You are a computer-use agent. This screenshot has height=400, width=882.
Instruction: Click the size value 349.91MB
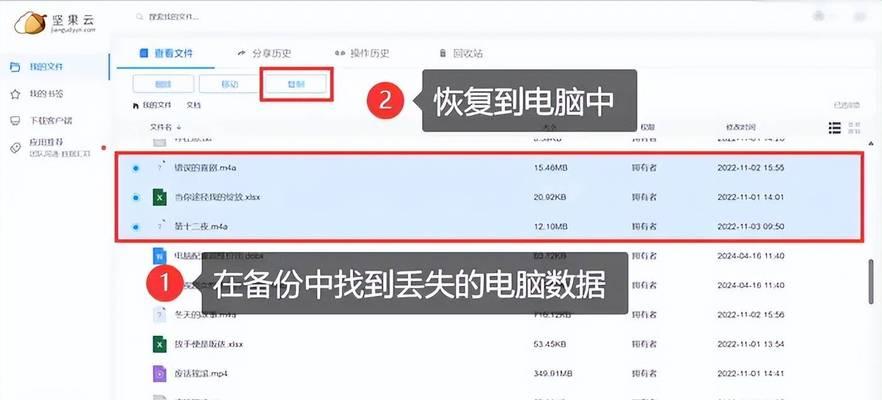point(552,373)
